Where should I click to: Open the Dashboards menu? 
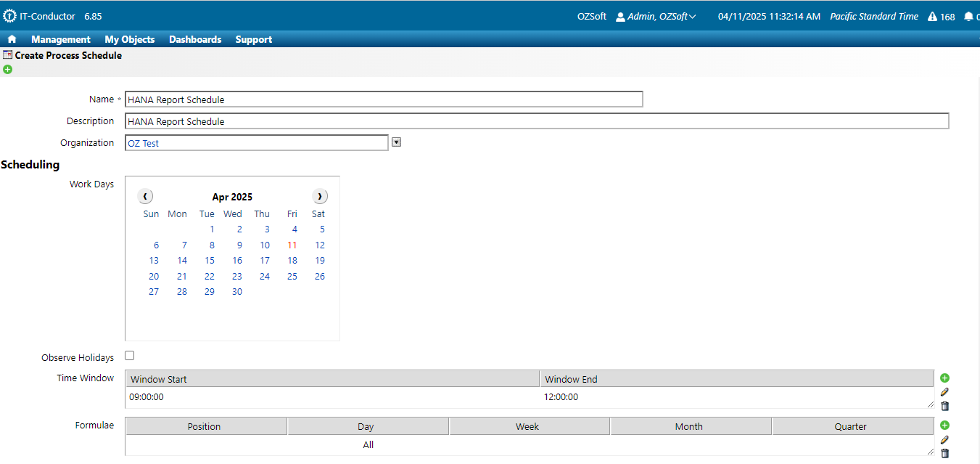[195, 39]
